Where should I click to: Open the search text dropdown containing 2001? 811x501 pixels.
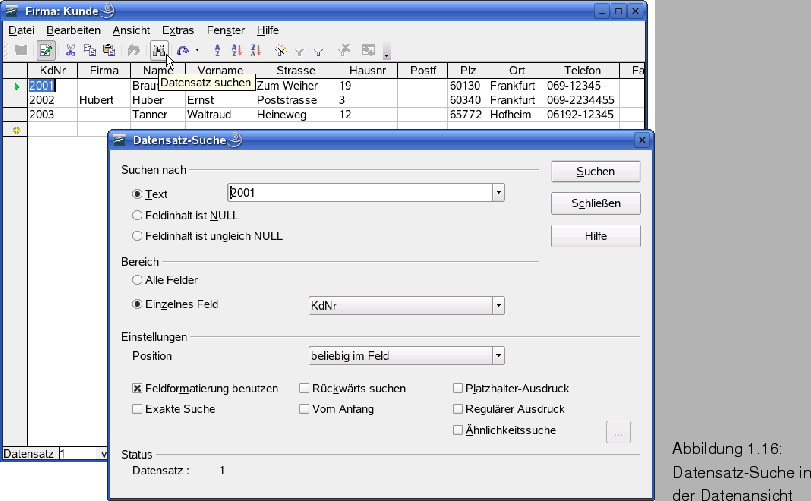[498, 193]
